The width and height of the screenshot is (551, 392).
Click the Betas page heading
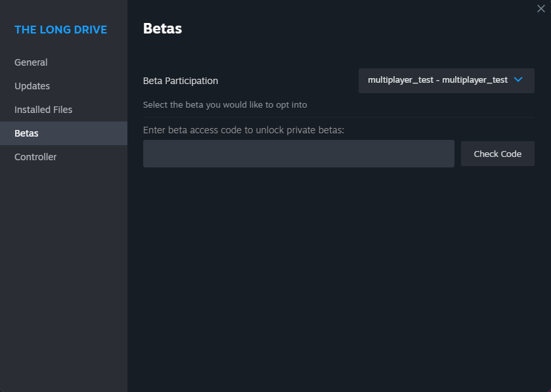[162, 28]
